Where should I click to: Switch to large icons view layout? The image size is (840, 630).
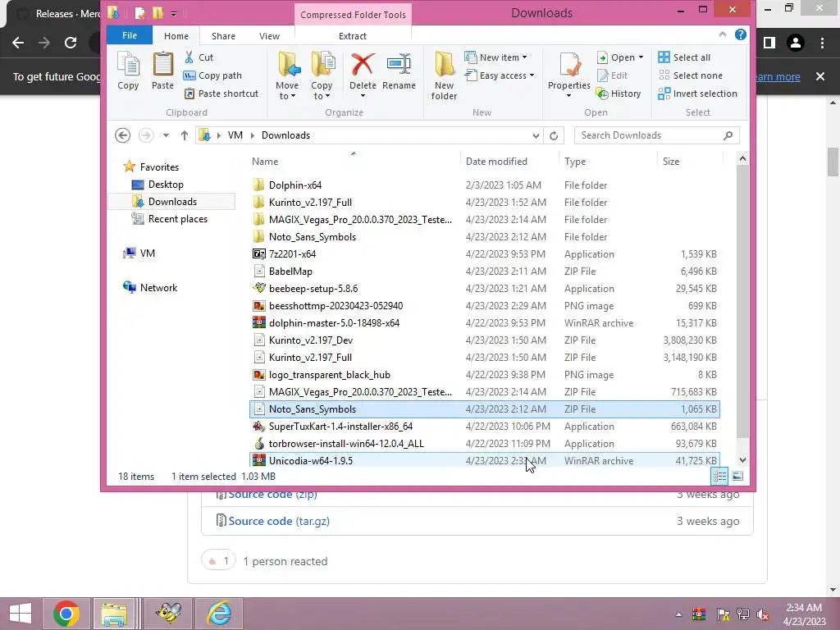coord(737,476)
